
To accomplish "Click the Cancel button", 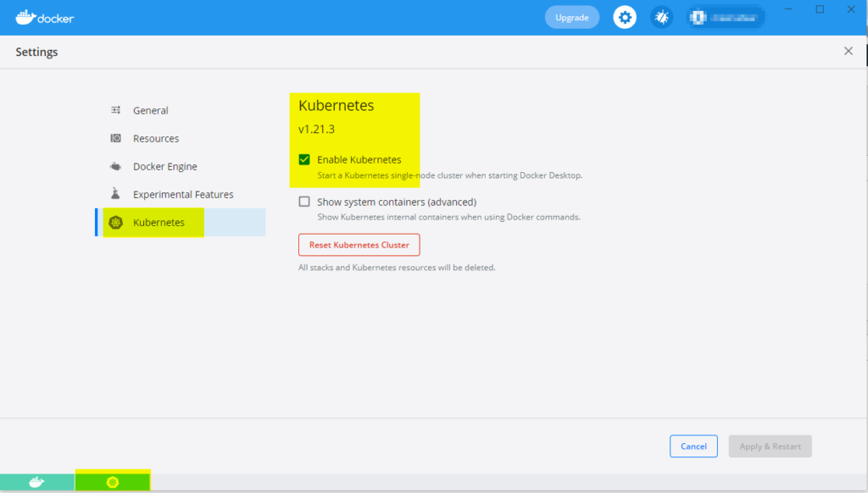I will click(x=693, y=446).
